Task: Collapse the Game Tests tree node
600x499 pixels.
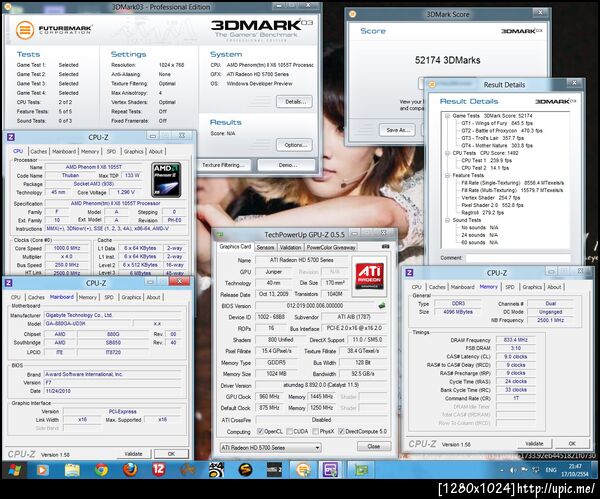Action: tap(447, 116)
